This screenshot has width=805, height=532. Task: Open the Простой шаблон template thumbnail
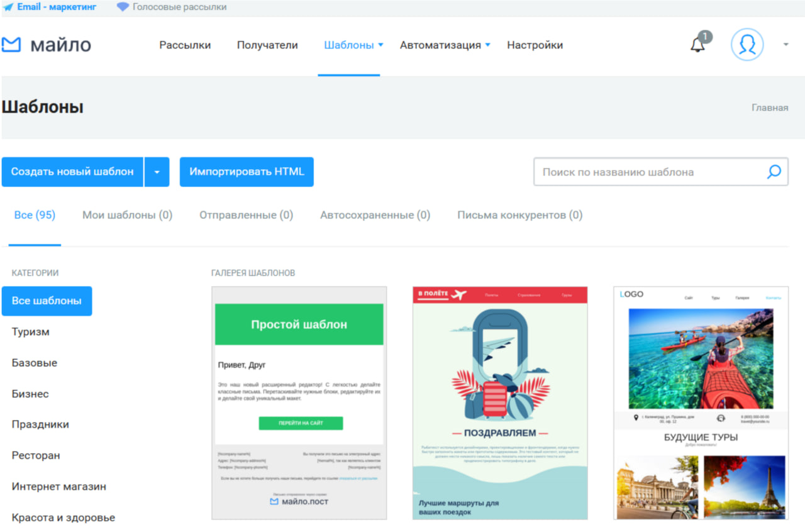(x=299, y=403)
